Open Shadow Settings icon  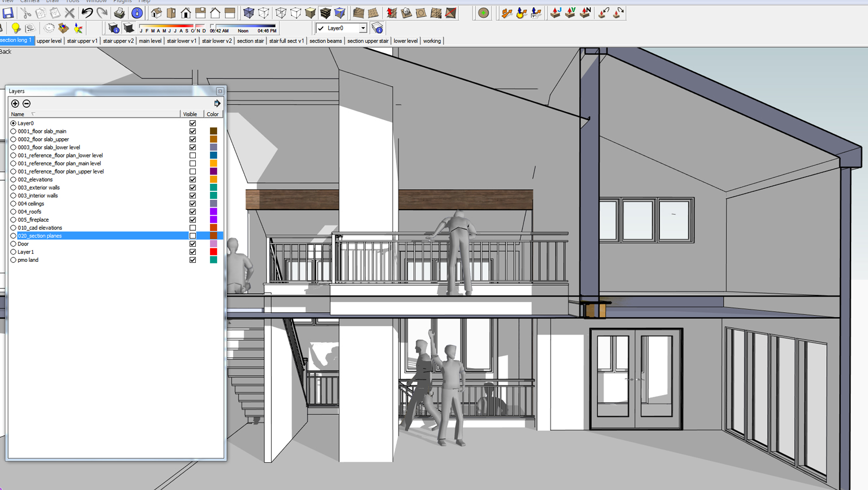(113, 28)
